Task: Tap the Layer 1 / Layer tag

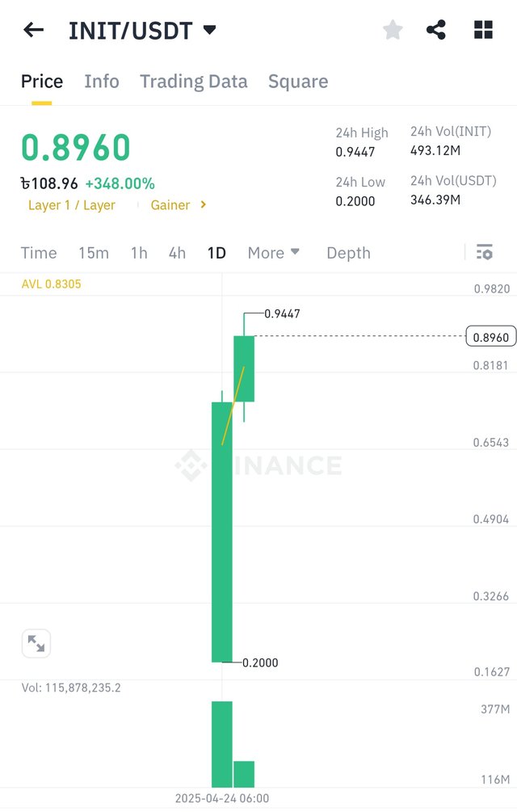Action: (72, 205)
